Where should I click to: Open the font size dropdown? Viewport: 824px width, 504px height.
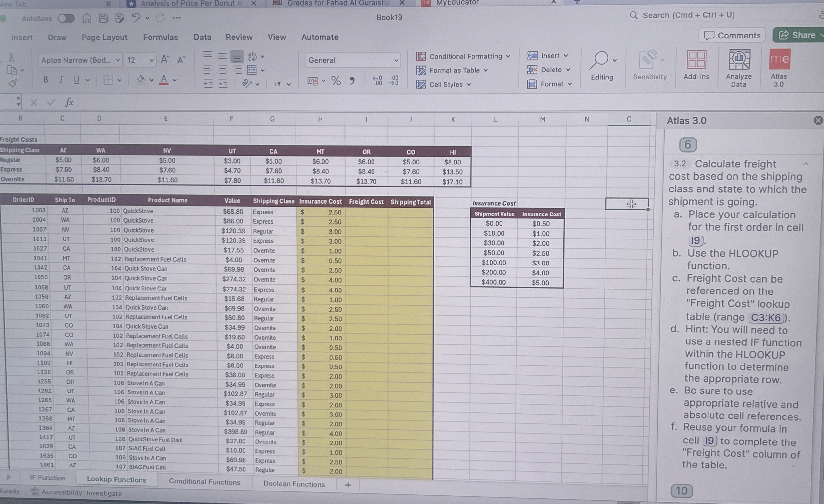(152, 60)
